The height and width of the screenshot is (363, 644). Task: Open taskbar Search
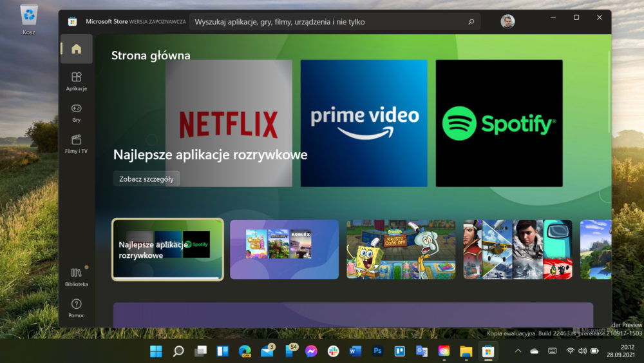pos(178,351)
